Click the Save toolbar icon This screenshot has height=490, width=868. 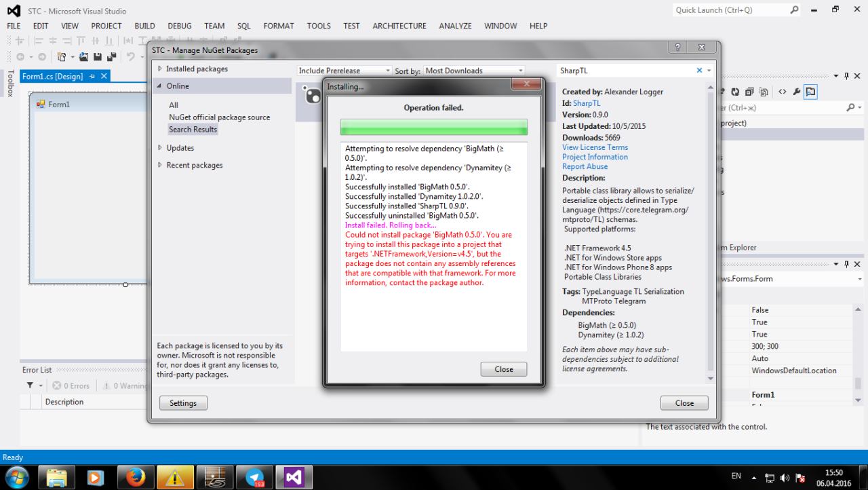tap(99, 56)
